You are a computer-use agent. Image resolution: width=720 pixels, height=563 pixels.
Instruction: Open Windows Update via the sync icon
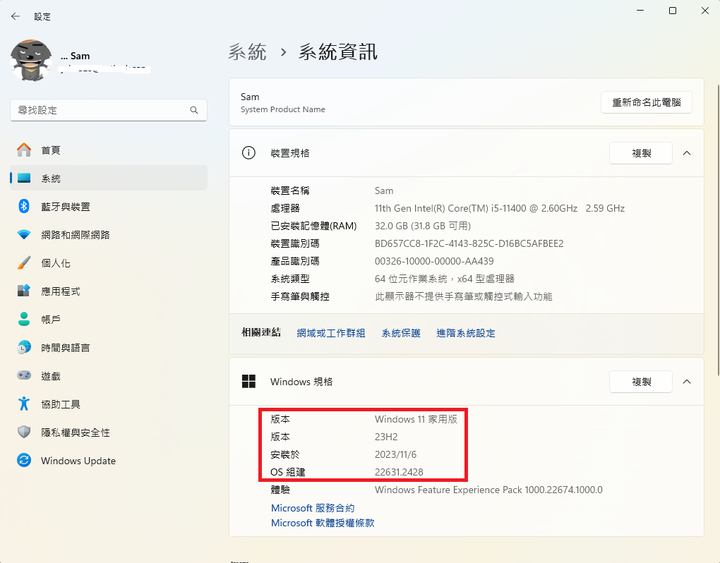(x=24, y=460)
